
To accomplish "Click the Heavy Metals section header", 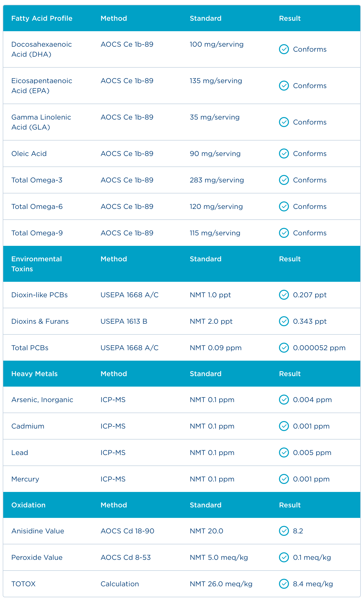I will click(34, 374).
